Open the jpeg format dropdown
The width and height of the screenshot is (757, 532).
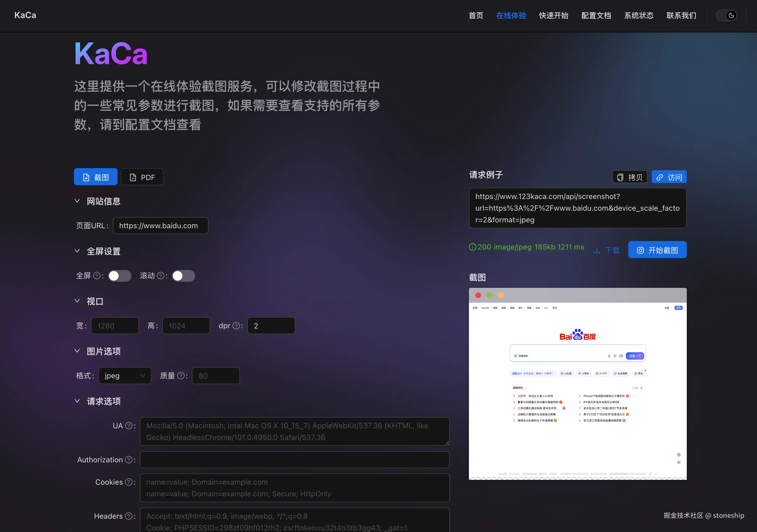[125, 376]
